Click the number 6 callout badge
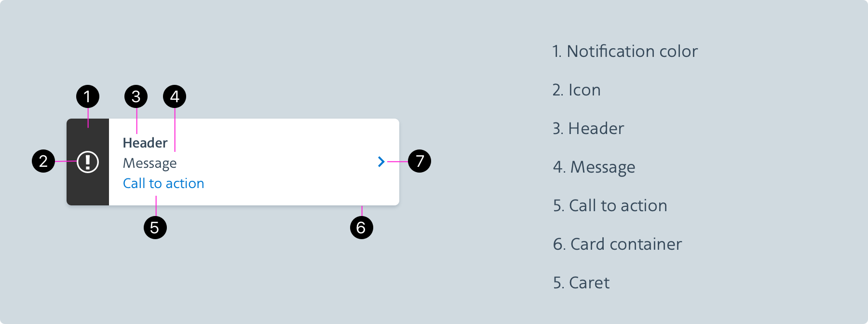Image resolution: width=868 pixels, height=324 pixels. (361, 228)
